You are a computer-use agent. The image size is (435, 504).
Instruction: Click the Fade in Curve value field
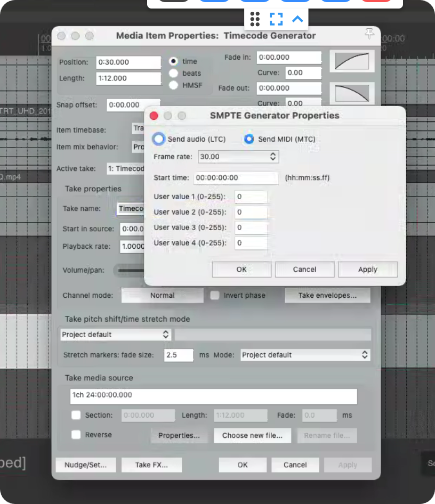click(x=303, y=72)
